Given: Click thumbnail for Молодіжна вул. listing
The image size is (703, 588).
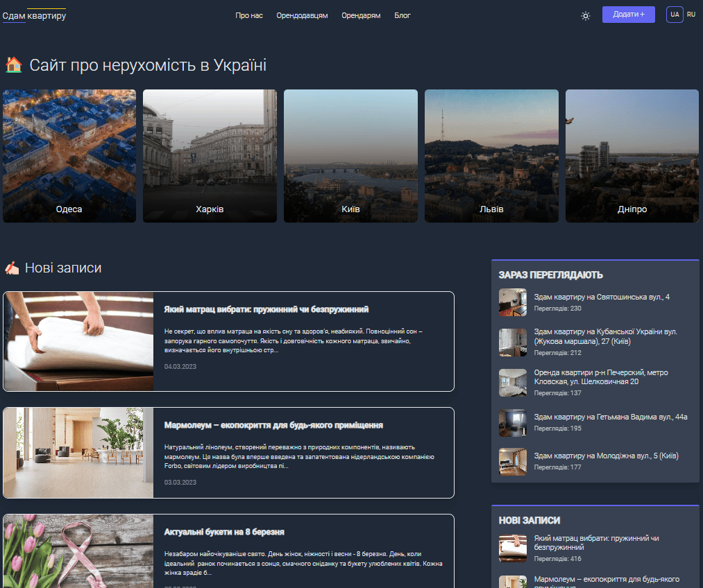Looking at the screenshot, I should [512, 462].
